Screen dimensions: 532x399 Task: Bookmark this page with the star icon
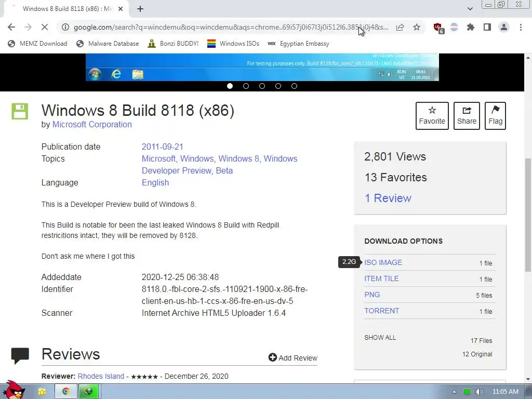click(x=417, y=27)
